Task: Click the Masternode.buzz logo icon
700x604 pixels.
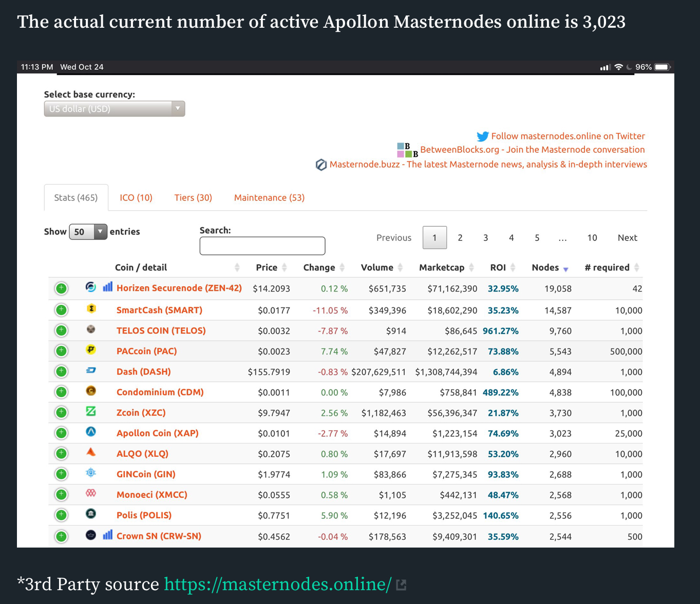Action: (321, 165)
